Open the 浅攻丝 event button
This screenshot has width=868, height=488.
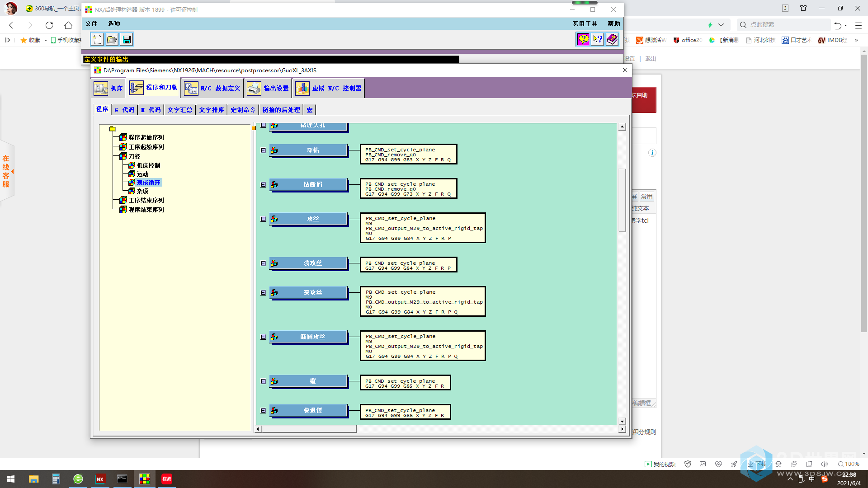coord(309,263)
